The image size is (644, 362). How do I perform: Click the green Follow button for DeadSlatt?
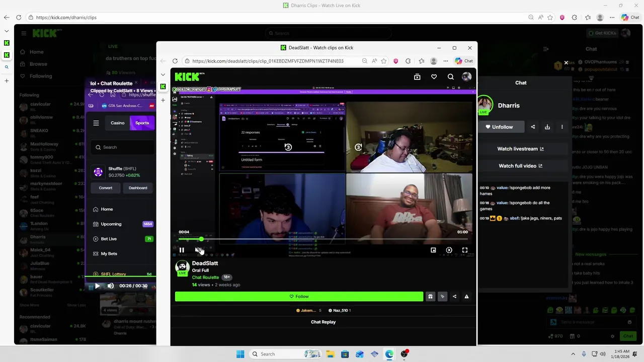coord(299,297)
